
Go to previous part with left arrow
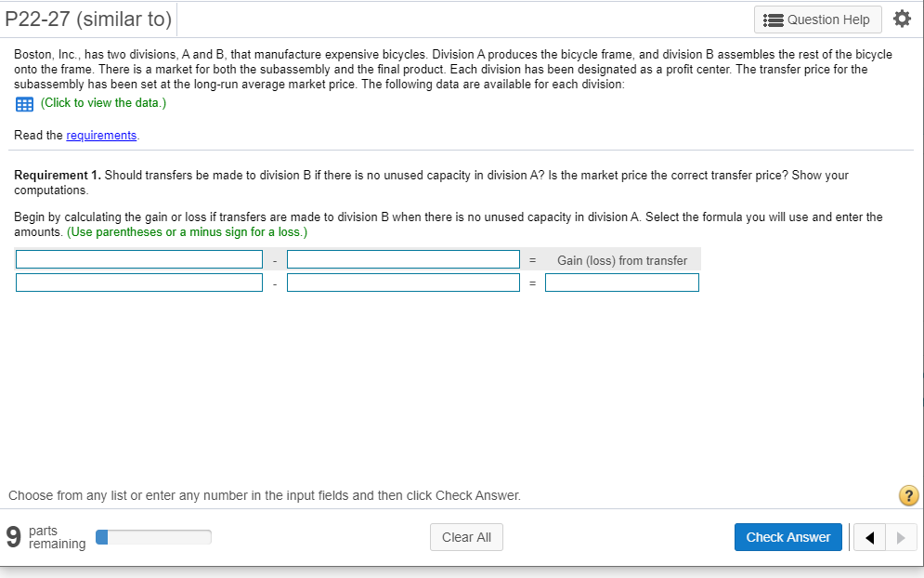869,537
